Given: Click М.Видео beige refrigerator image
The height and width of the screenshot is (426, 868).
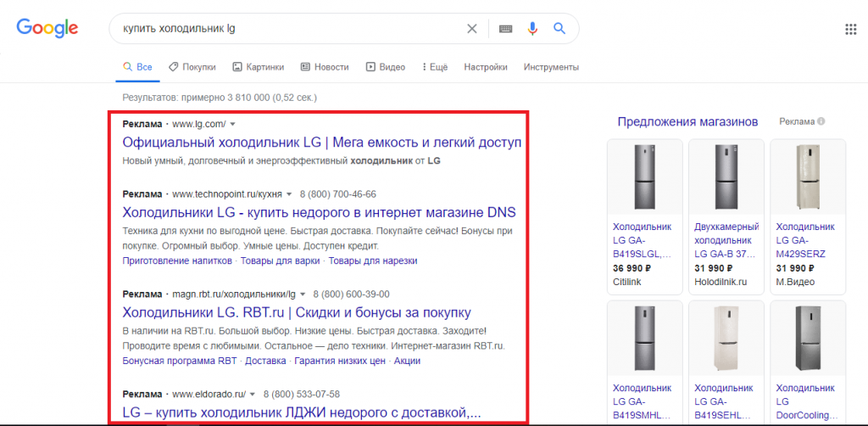Looking at the screenshot, I should tap(808, 177).
